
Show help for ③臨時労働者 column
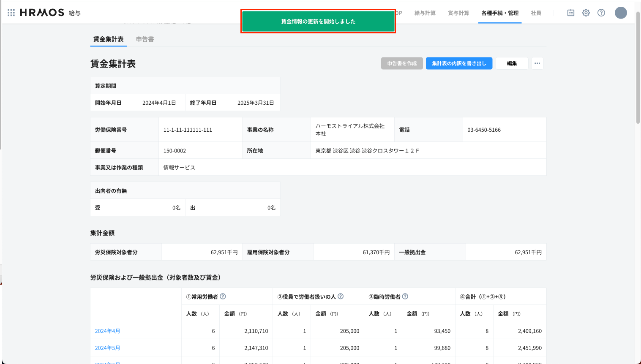(x=405, y=296)
